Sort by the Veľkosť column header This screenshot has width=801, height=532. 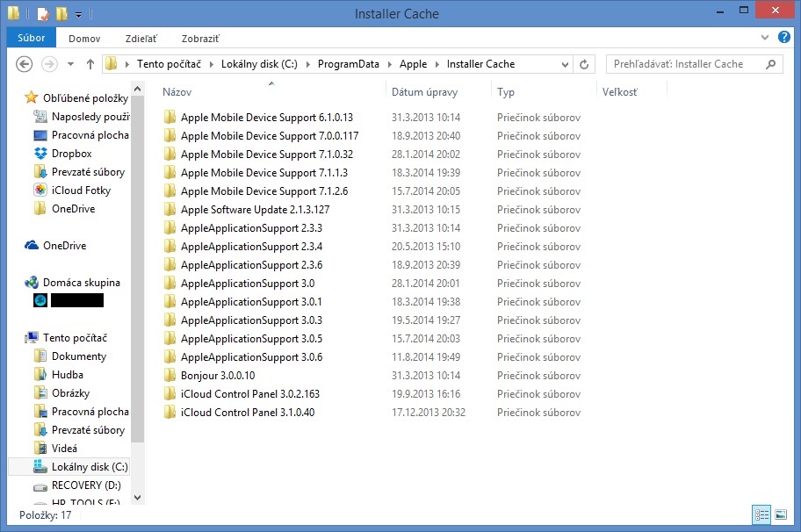(x=620, y=92)
